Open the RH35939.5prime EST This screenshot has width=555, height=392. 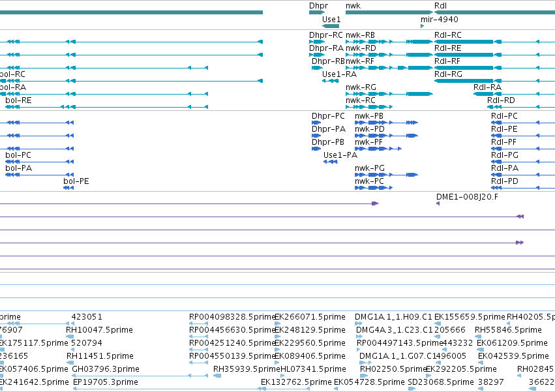217,376
